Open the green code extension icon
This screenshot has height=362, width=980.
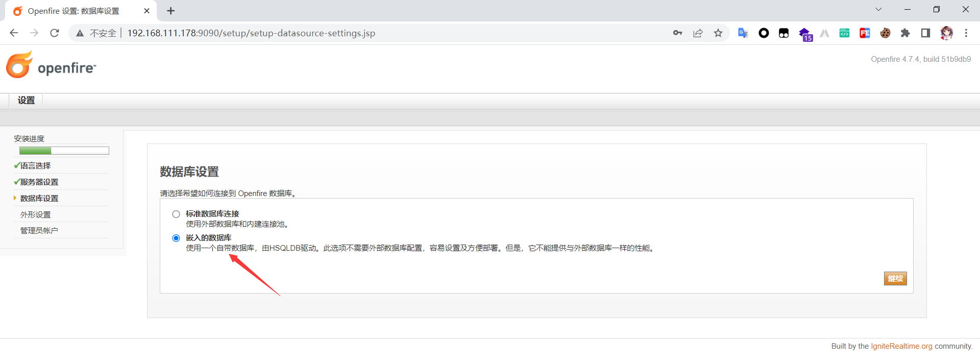pos(845,33)
